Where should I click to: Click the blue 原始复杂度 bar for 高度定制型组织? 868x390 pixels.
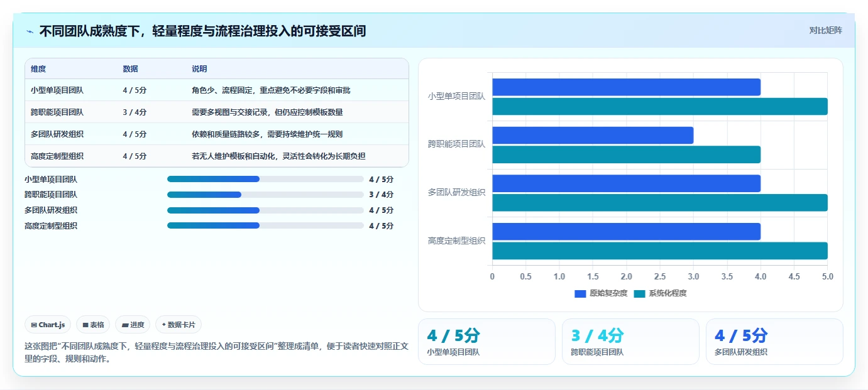coord(626,231)
